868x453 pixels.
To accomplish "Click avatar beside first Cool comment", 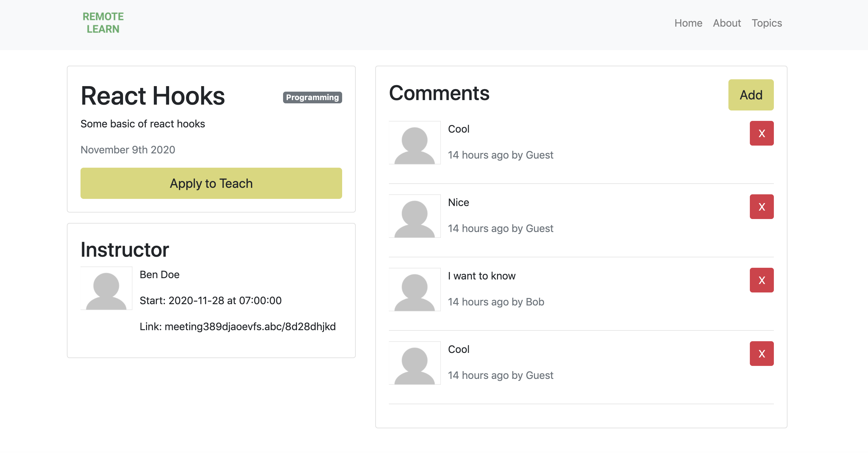I will click(x=415, y=143).
